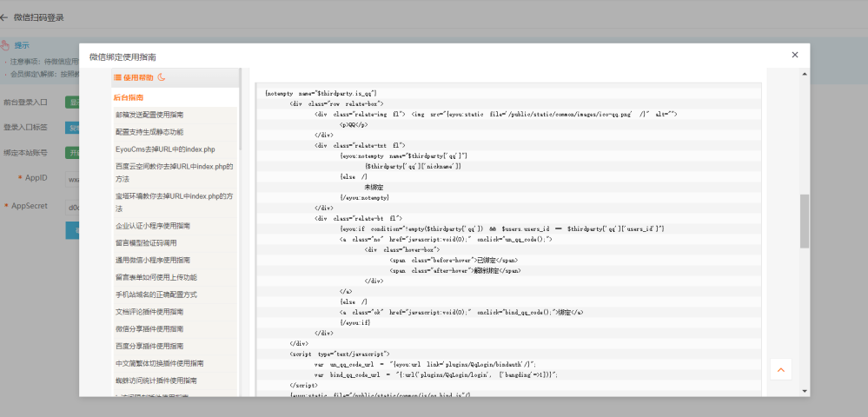Open 百度分享插件使用指南
Viewport: 868px width, 417px height.
[x=149, y=346]
